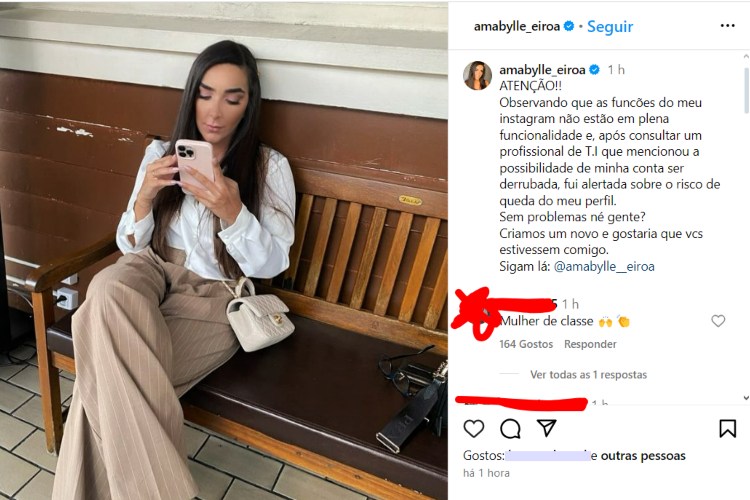
Task: Like the 'Mulher de classe' comment
Action: pos(718,321)
